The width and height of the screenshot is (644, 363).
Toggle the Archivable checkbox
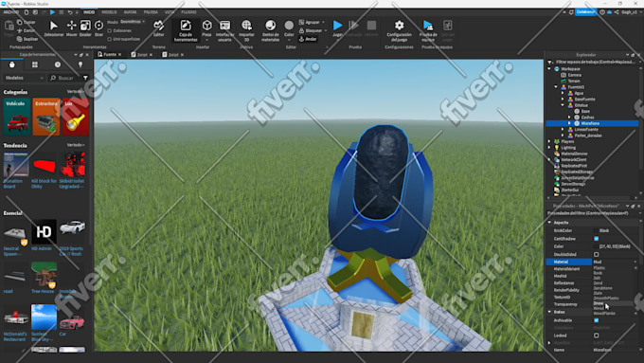pyautogui.click(x=597, y=319)
